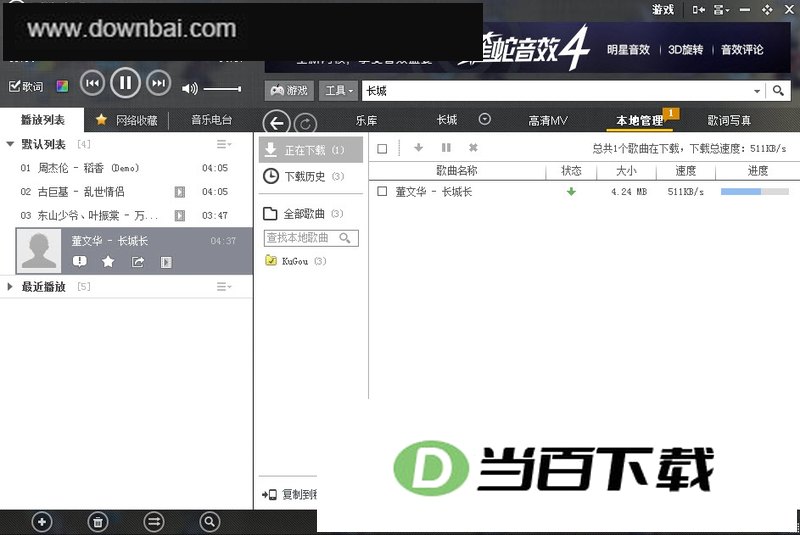Click MV icon for 古巨基 - 乱世情侣

coord(180,192)
